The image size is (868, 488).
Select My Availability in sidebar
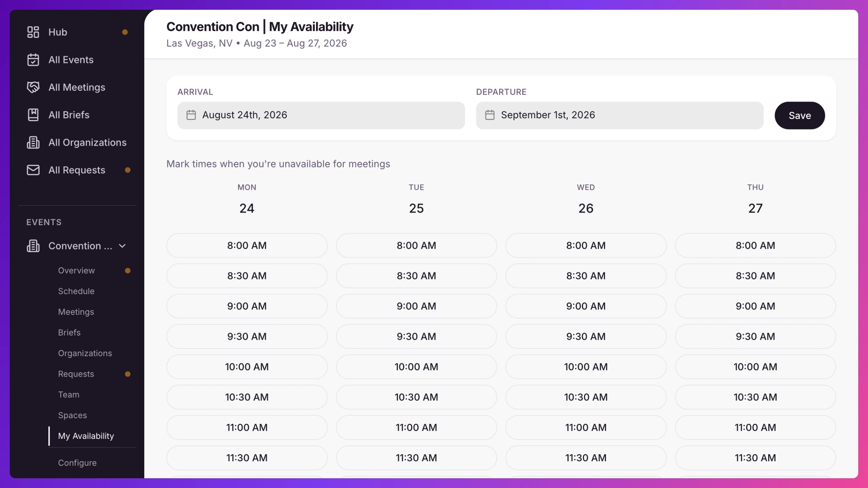tap(86, 436)
